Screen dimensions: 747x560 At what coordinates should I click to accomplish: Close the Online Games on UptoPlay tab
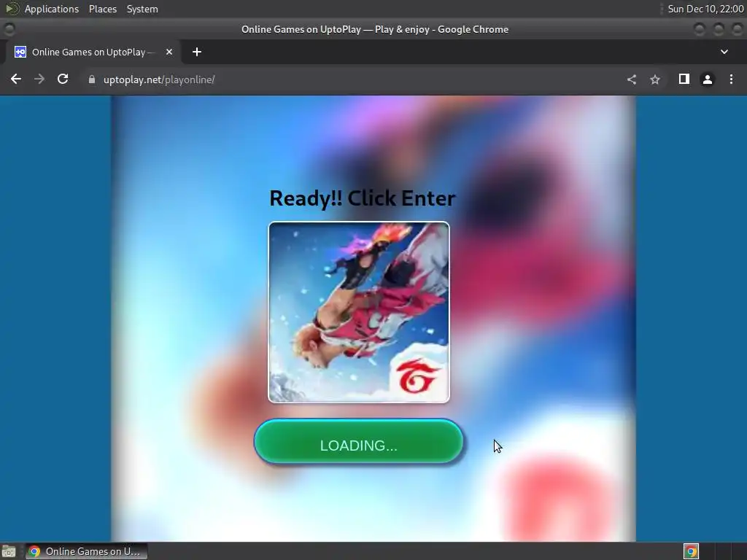pos(169,52)
